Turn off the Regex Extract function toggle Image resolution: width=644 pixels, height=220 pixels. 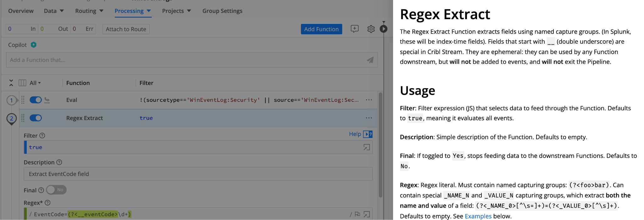[36, 118]
